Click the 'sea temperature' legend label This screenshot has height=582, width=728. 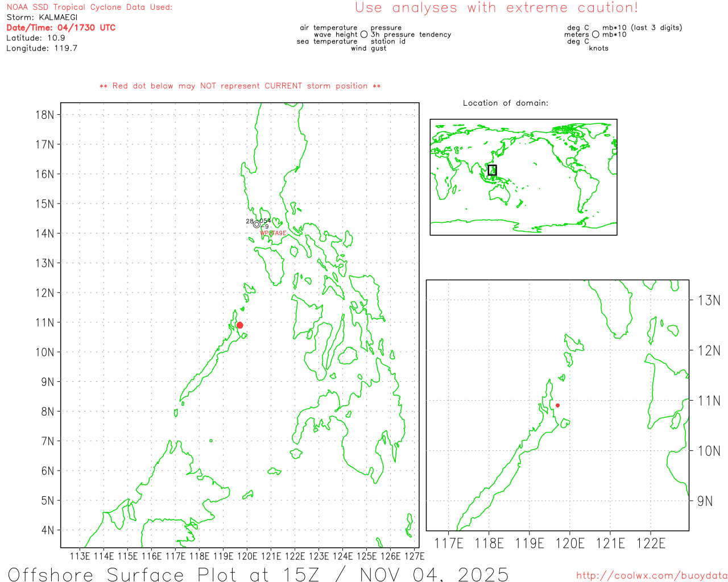tap(327, 41)
